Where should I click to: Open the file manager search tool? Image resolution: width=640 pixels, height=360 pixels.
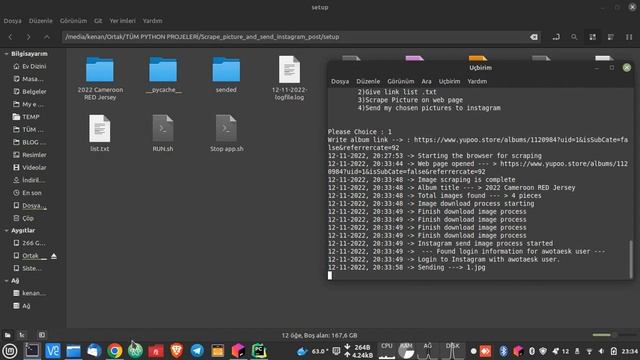coord(574,37)
